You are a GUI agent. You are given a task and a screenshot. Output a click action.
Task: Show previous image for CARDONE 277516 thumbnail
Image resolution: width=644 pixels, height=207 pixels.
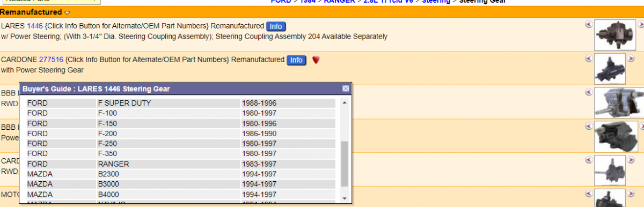(589, 58)
